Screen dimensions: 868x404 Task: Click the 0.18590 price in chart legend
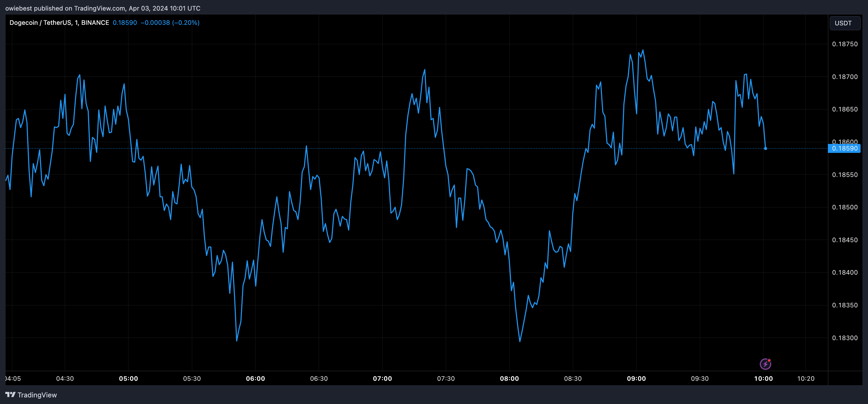[125, 22]
